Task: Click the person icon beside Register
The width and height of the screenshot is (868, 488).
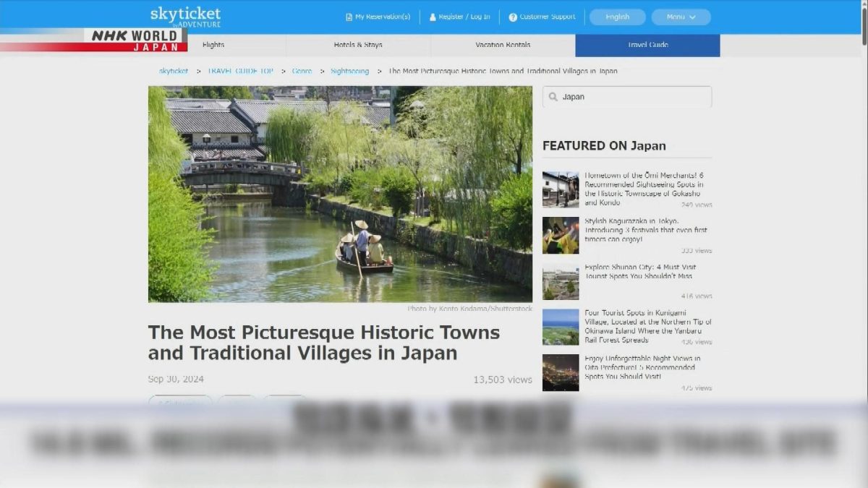Action: click(433, 17)
